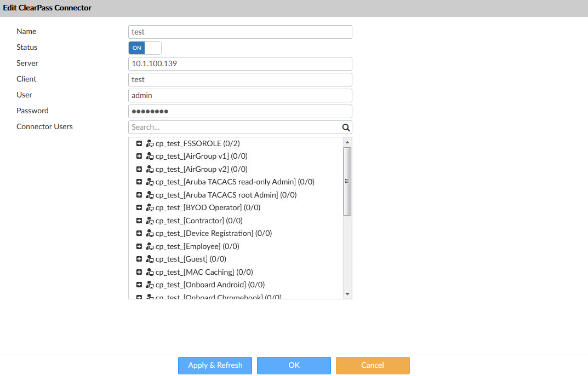588x376 pixels.
Task: Select cp_test_[BYOD Operator] (0/0) text
Action: tap(208, 207)
